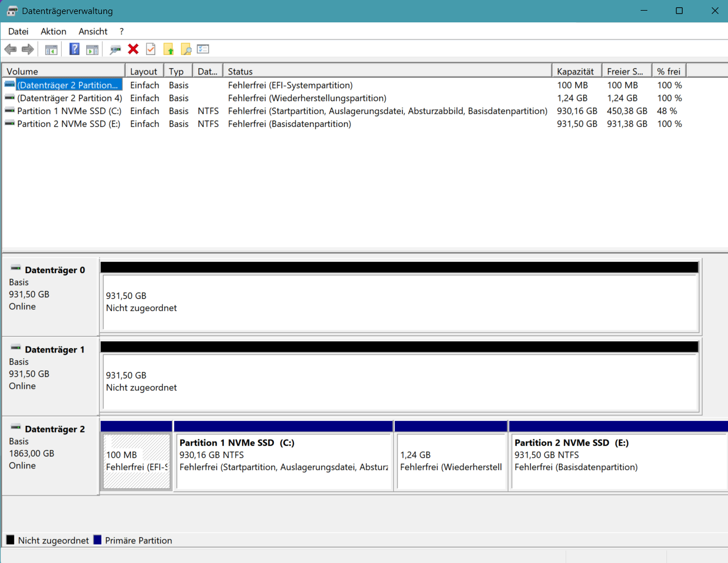The image size is (728, 563).
Task: Sort by the Layout column header
Action: pyautogui.click(x=144, y=71)
